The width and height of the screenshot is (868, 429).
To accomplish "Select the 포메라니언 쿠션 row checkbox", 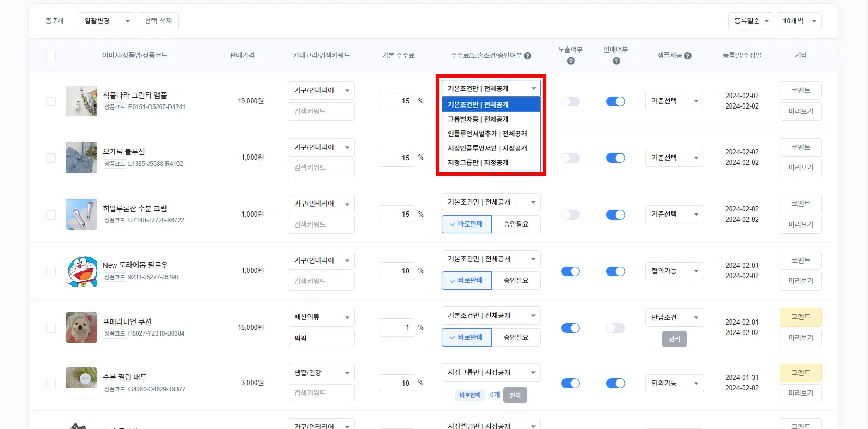I will coord(51,328).
